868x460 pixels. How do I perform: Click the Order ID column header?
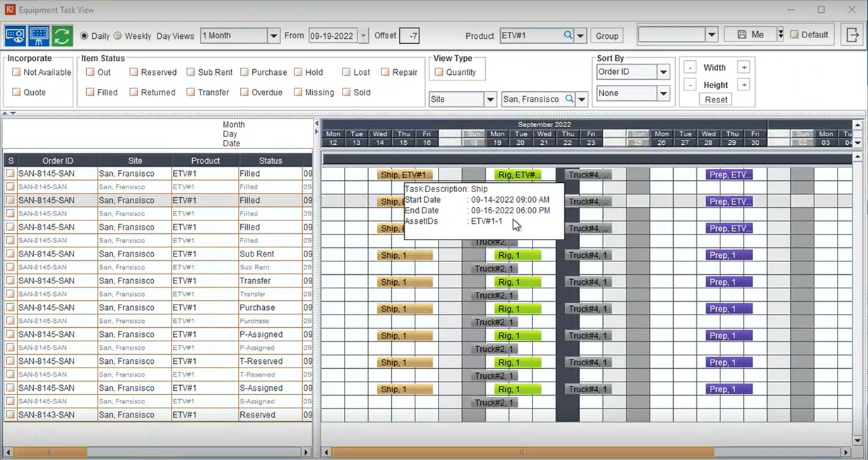point(57,161)
